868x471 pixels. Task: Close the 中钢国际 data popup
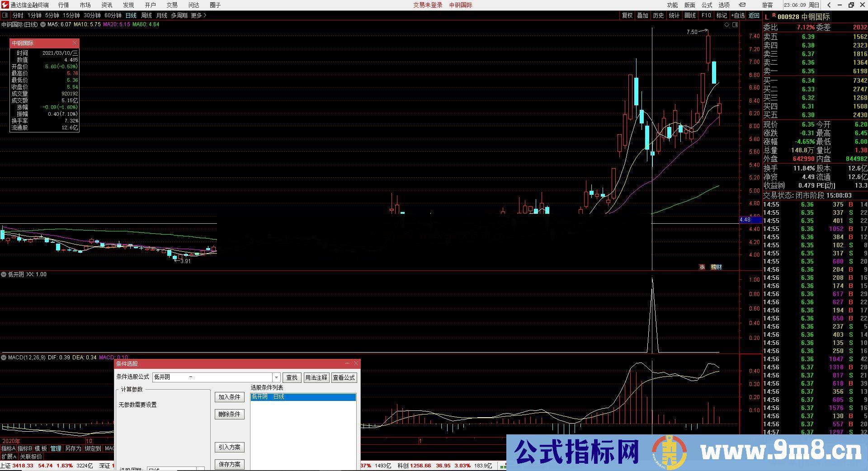75,43
